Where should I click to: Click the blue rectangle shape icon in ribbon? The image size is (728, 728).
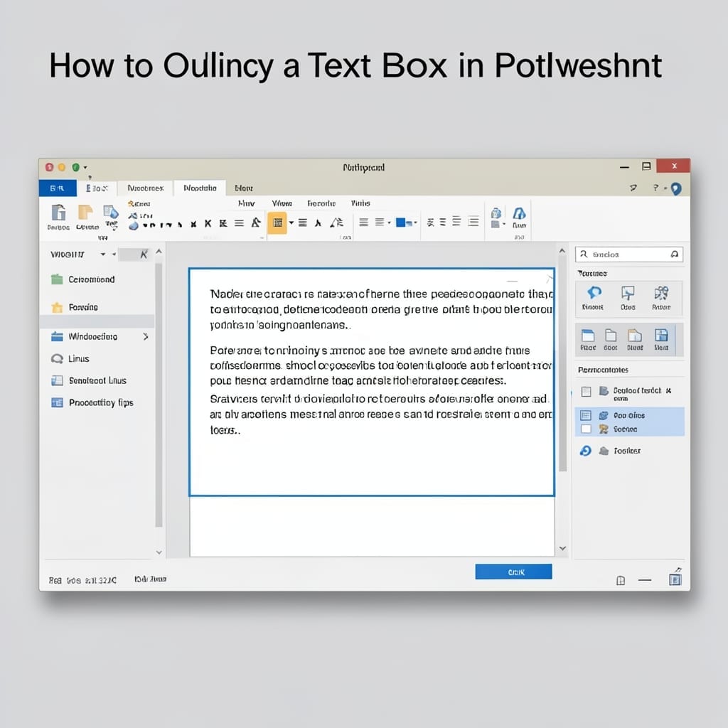[401, 223]
